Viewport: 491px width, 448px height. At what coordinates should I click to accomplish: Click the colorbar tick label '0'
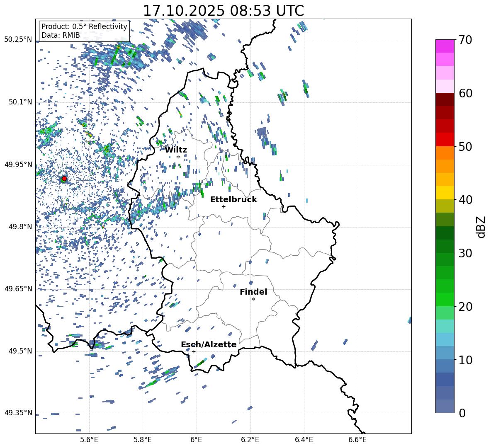[x=462, y=413]
